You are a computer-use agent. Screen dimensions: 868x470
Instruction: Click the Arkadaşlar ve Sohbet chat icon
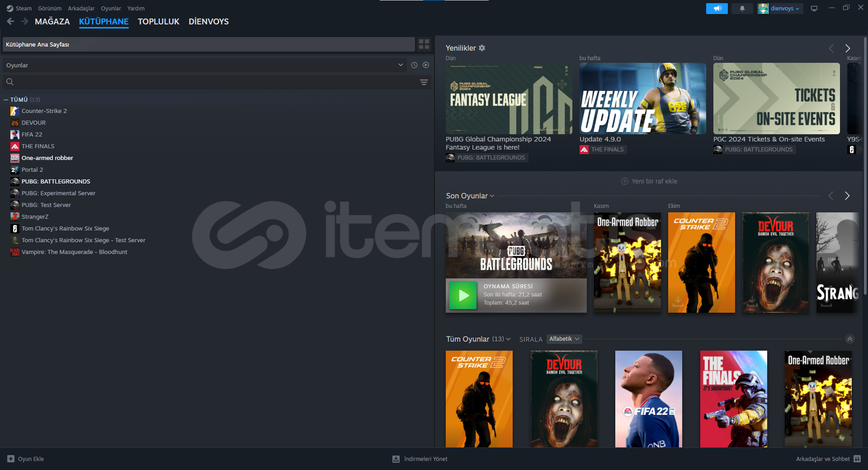(857, 459)
